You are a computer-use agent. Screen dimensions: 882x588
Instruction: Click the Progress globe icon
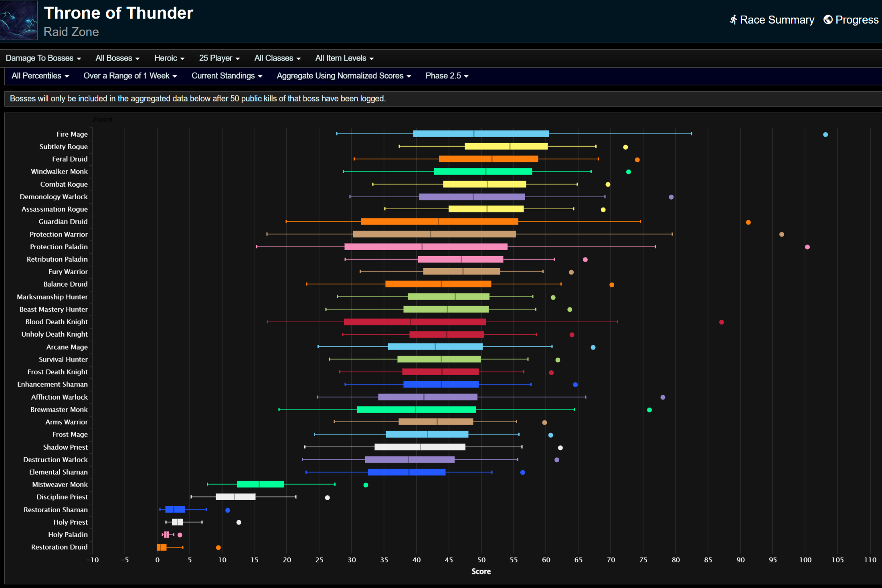click(x=828, y=20)
